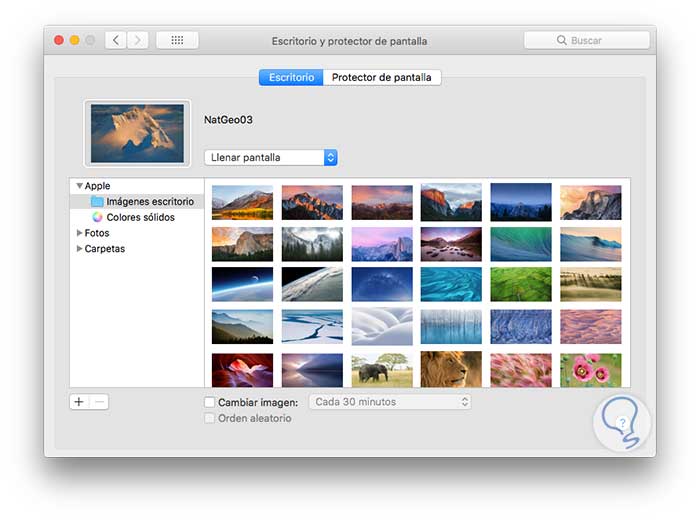Click the magnifier icon in Buscar
The width and height of the screenshot is (700, 520).
click(562, 40)
